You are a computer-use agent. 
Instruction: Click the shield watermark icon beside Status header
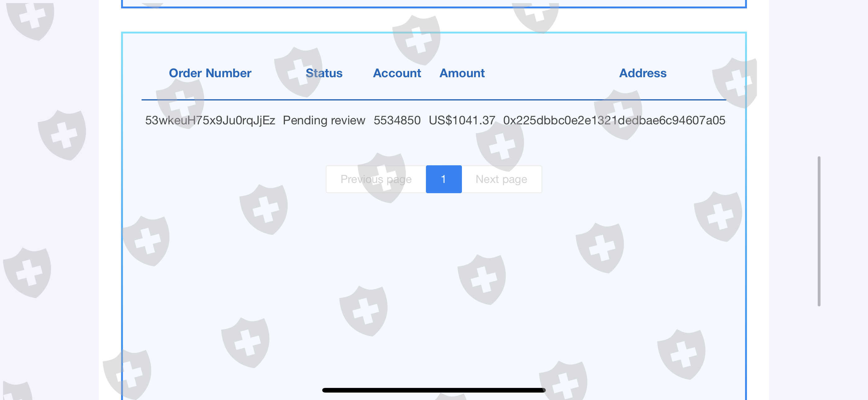click(298, 72)
